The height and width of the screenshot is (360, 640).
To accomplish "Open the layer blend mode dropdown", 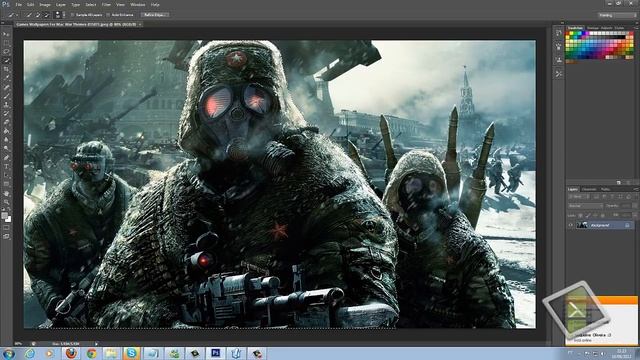I will (x=585, y=206).
